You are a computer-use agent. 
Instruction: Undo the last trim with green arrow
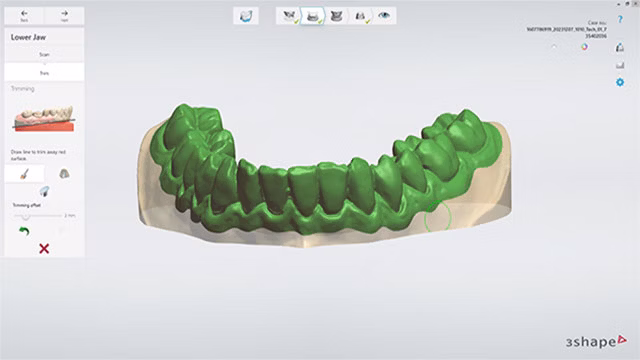coord(24,231)
